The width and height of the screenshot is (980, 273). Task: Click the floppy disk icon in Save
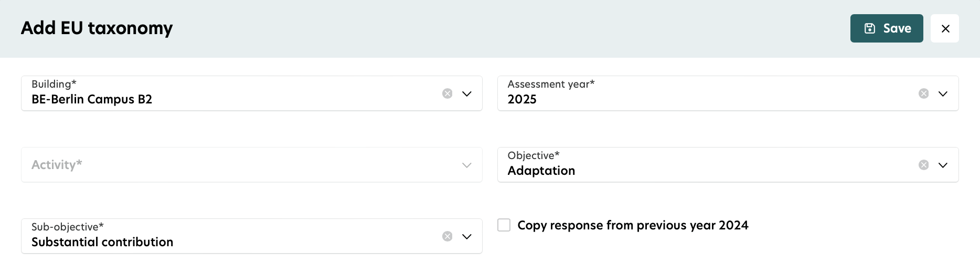(x=870, y=28)
